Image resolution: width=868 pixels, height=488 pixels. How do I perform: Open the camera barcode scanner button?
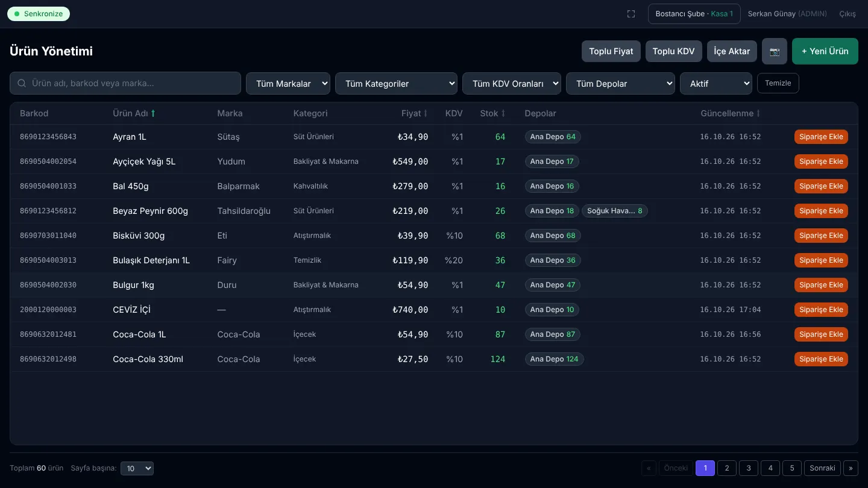(775, 51)
